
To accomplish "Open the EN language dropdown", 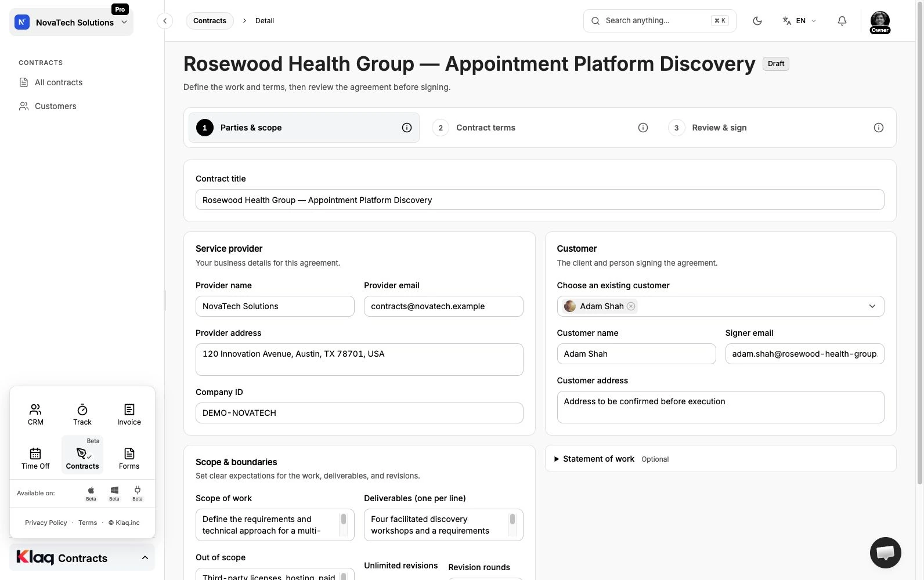I will pyautogui.click(x=799, y=21).
